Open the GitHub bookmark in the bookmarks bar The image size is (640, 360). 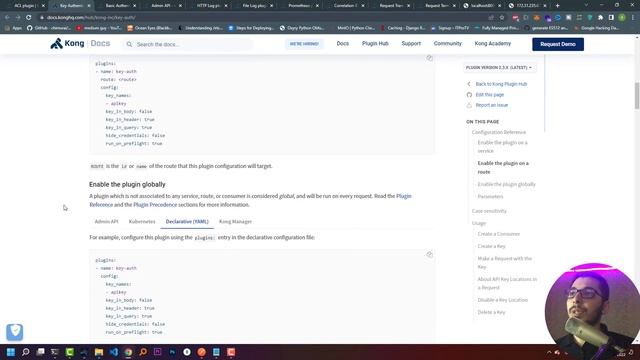click(48, 28)
